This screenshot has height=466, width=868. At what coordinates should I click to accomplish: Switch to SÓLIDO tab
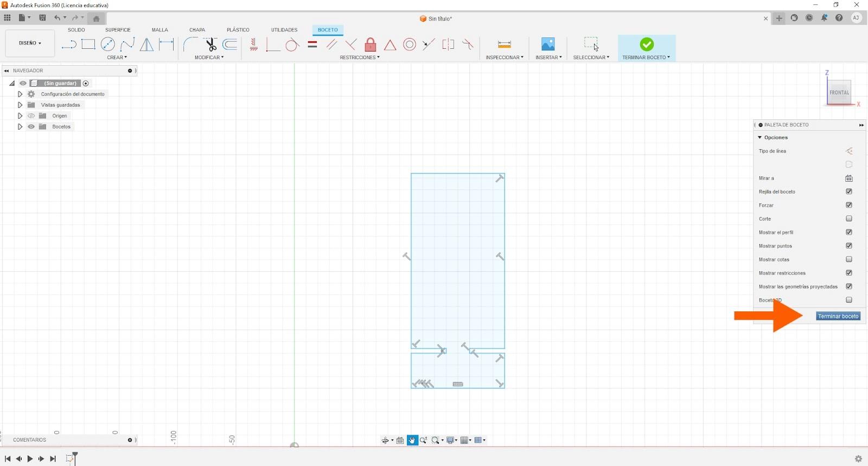click(x=76, y=30)
